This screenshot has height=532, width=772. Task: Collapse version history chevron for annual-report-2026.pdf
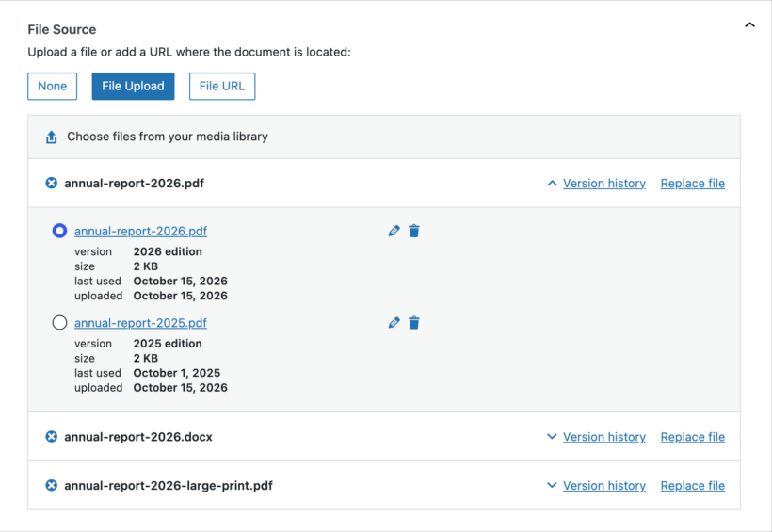click(x=552, y=184)
